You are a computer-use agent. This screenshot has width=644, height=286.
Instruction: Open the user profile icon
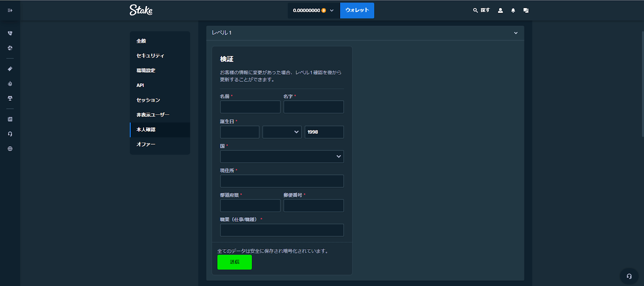500,10
